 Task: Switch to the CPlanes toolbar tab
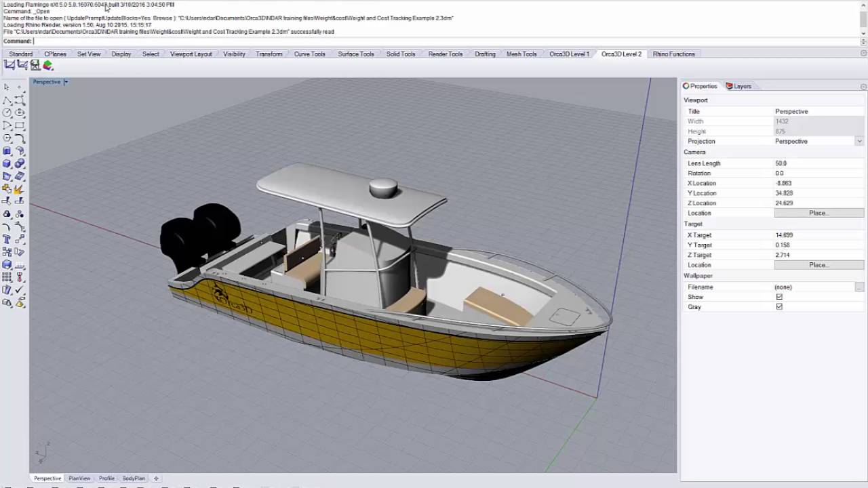56,54
